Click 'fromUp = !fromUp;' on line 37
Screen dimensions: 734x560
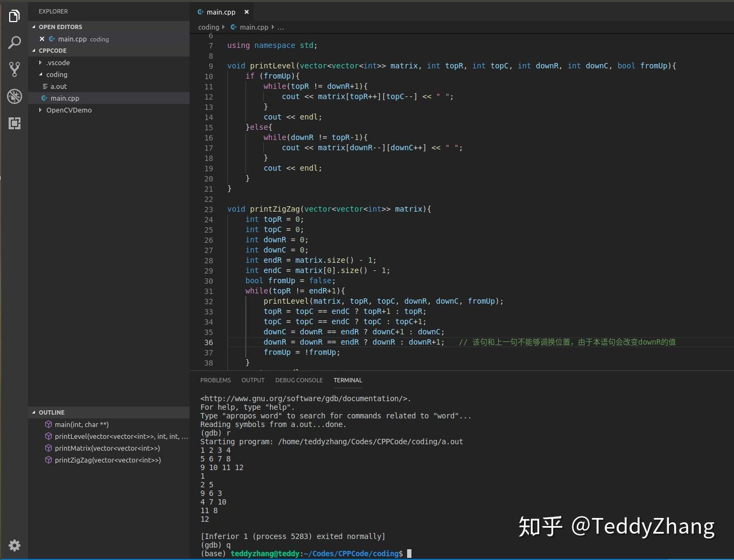(x=302, y=352)
